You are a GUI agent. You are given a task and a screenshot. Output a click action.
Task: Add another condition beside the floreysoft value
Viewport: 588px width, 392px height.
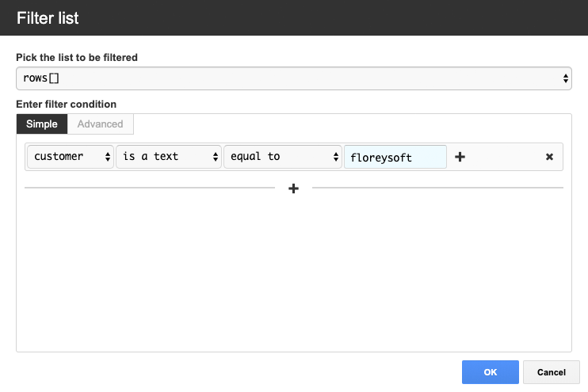click(x=460, y=157)
